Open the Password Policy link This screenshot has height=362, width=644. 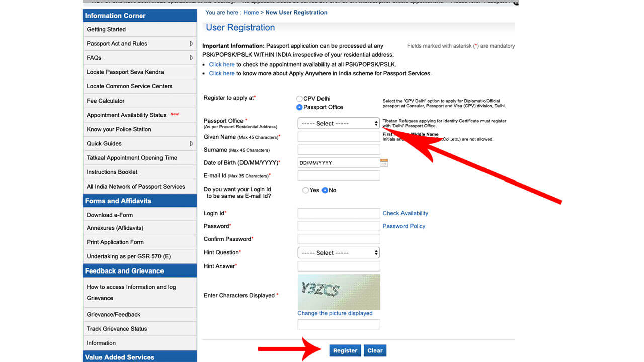[404, 226]
